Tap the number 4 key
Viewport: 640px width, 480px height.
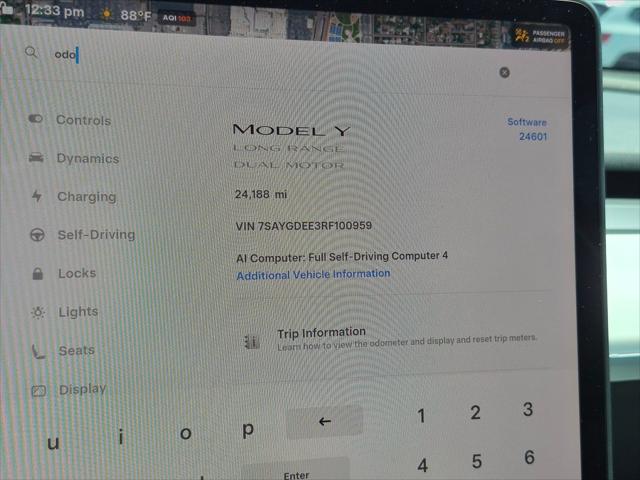[x=423, y=465]
